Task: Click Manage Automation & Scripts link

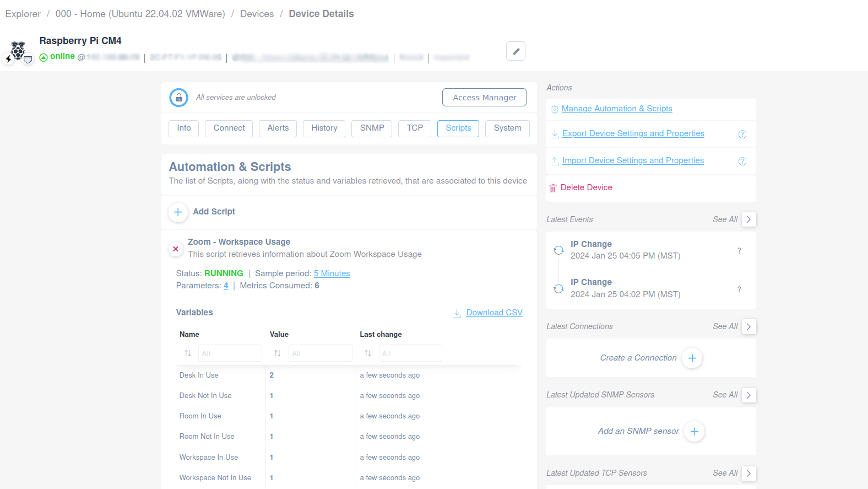Action: [x=617, y=109]
